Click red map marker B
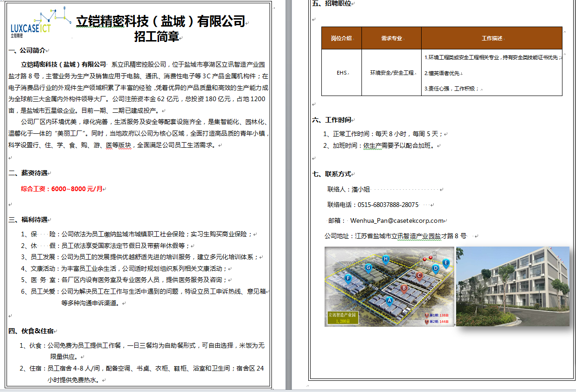 404,288
